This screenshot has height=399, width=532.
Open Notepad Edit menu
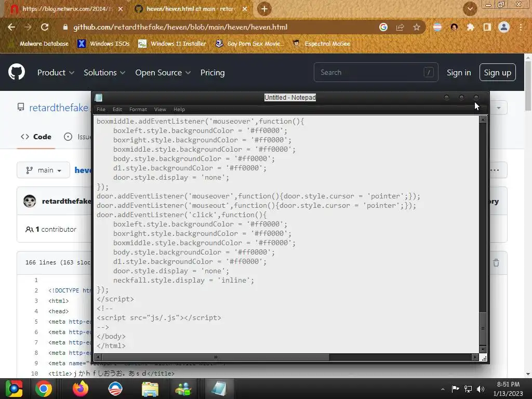coord(117,109)
